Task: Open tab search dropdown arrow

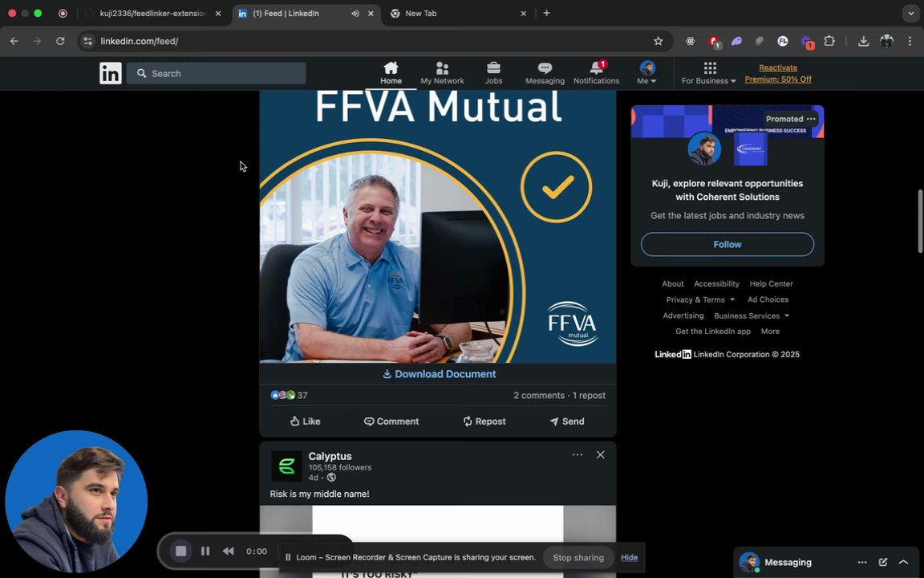Action: [911, 13]
